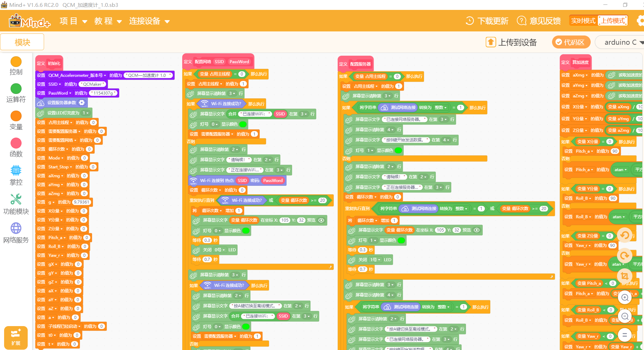Click 上传到设备 upload button
Viewport: 644px width, 350px height.
click(x=511, y=42)
